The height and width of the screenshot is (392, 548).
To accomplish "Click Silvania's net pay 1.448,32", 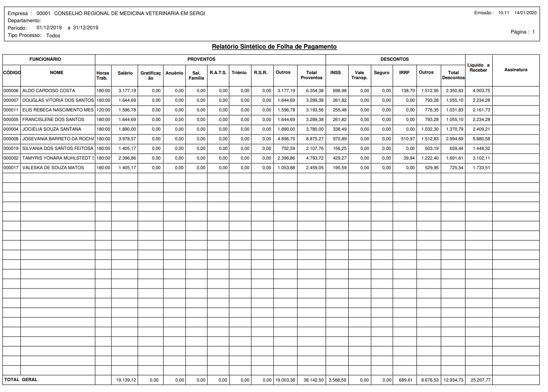I will tap(481, 148).
